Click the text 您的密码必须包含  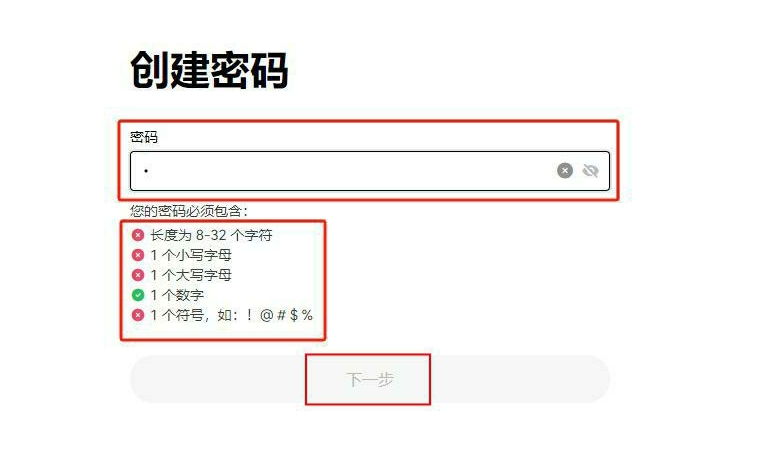click(x=186, y=211)
